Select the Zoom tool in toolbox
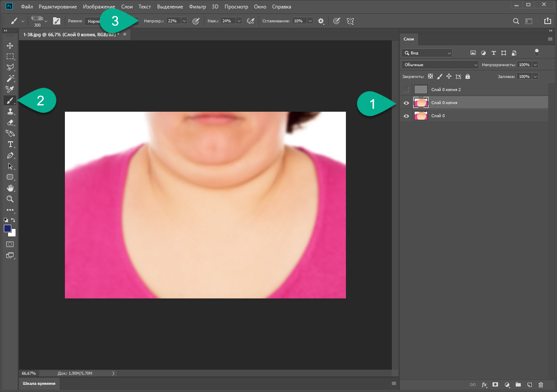 pos(10,199)
